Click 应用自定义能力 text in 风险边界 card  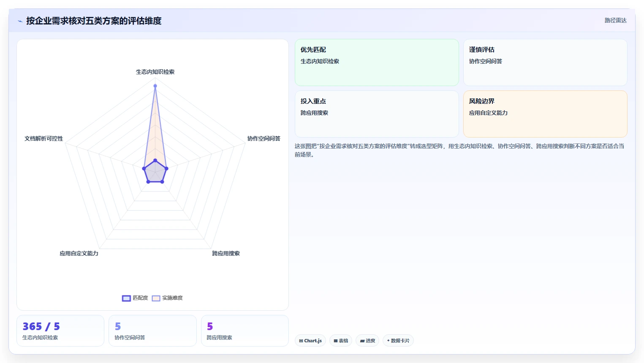coord(488,113)
